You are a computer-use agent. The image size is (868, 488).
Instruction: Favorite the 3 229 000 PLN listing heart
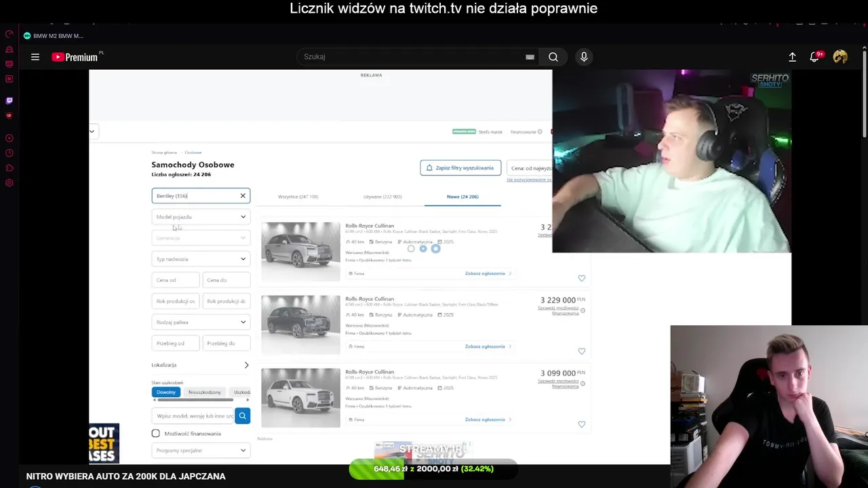pos(581,351)
